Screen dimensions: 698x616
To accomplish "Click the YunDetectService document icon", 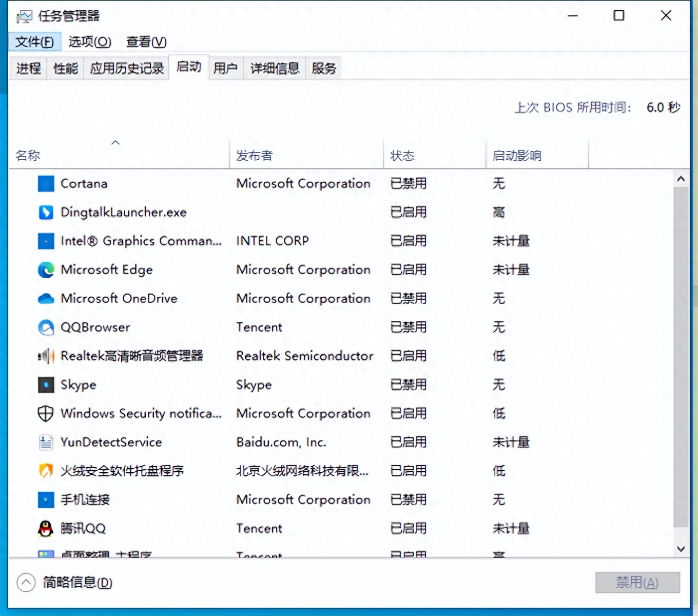I will point(46,442).
